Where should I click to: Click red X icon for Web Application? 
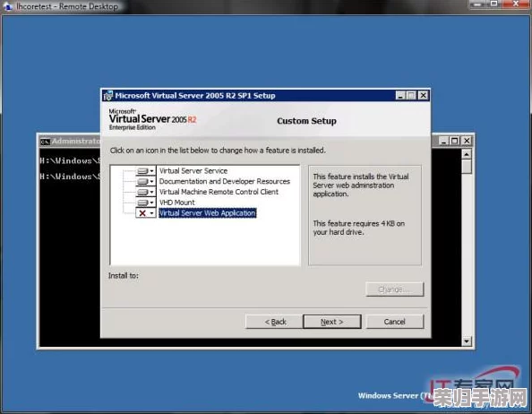(142, 213)
